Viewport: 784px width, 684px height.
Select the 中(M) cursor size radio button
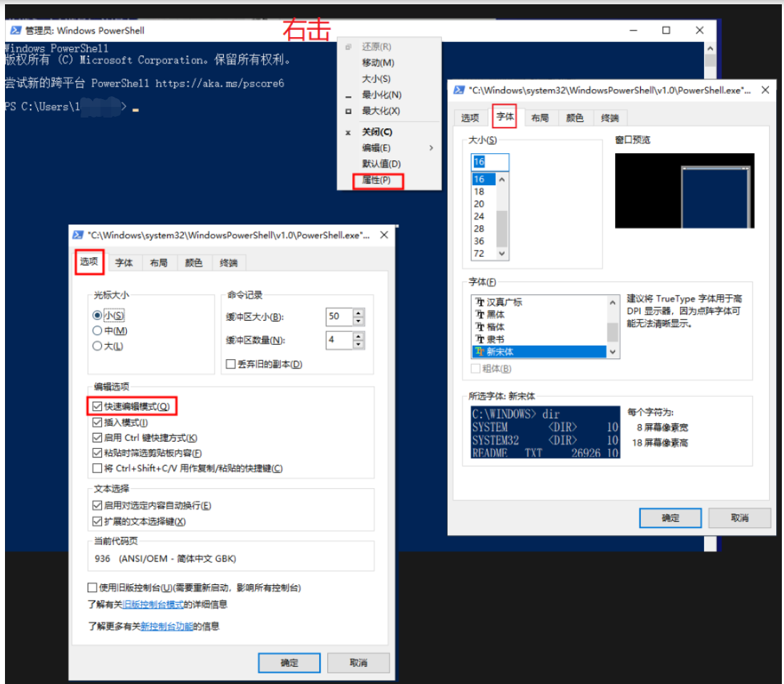[97, 331]
